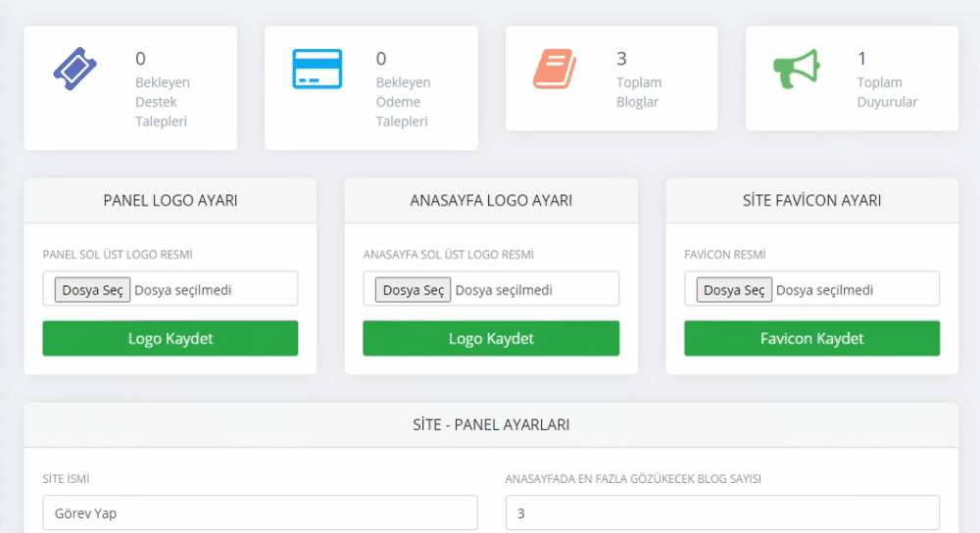Click the Toplam Duyurular label
This screenshot has width=980, height=533.
point(887,92)
